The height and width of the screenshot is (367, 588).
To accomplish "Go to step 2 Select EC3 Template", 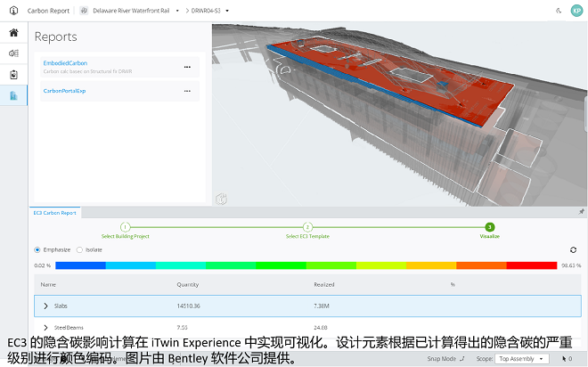I will (x=307, y=227).
